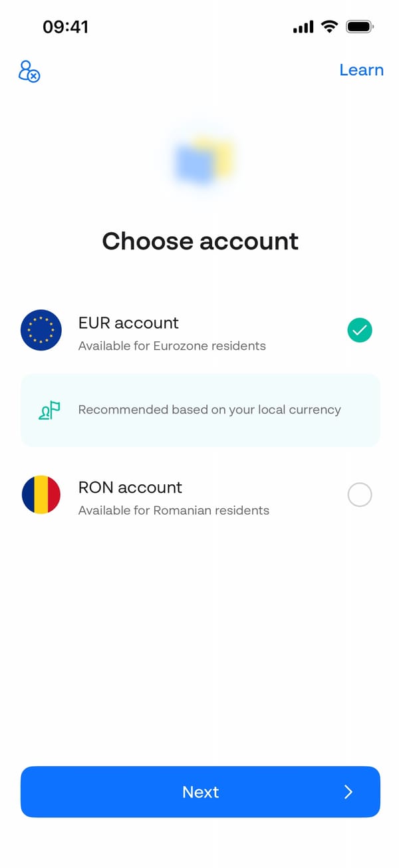Tap the 09:41 clock in the status bar
Viewport: 401px width, 868px height.
click(x=65, y=27)
